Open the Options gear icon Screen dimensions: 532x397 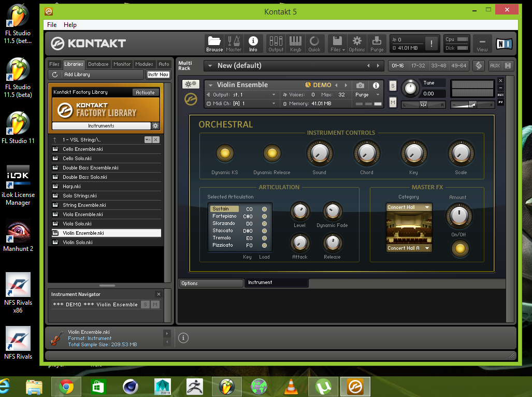pos(356,44)
